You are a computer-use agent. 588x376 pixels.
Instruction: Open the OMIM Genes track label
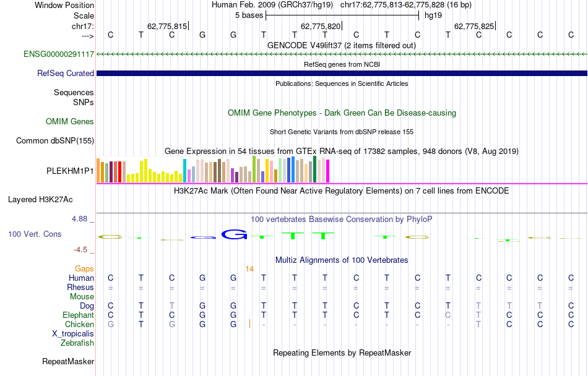(x=70, y=122)
